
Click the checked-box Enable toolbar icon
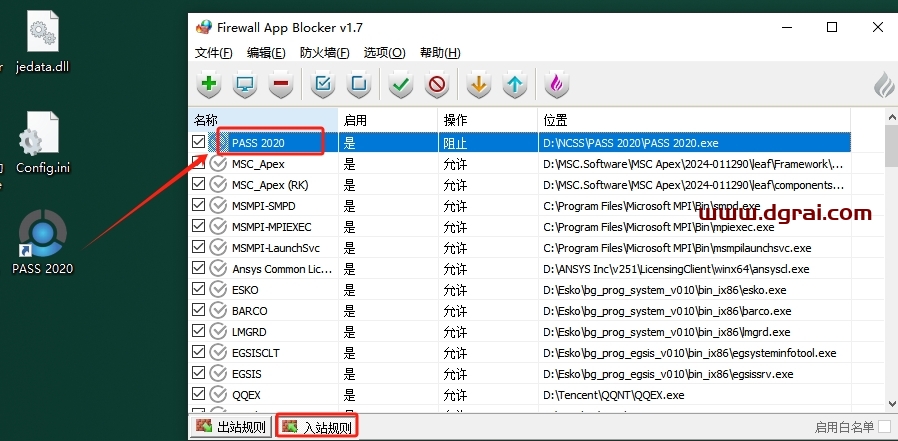click(x=323, y=85)
